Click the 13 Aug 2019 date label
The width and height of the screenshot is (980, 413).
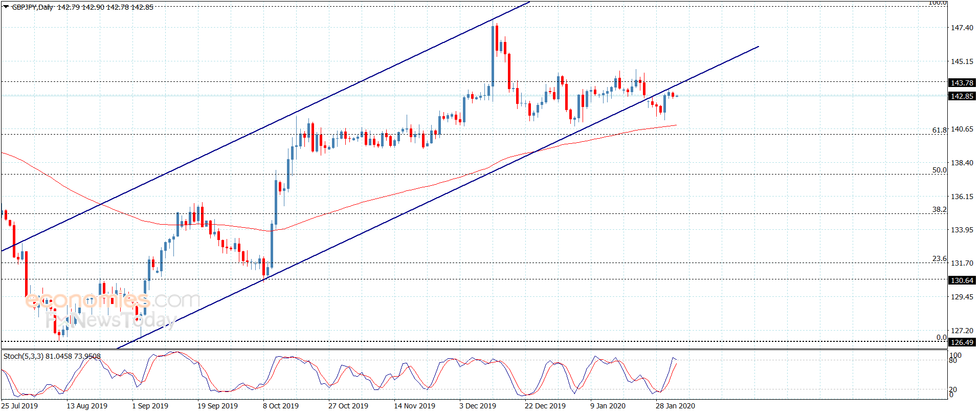(x=87, y=406)
